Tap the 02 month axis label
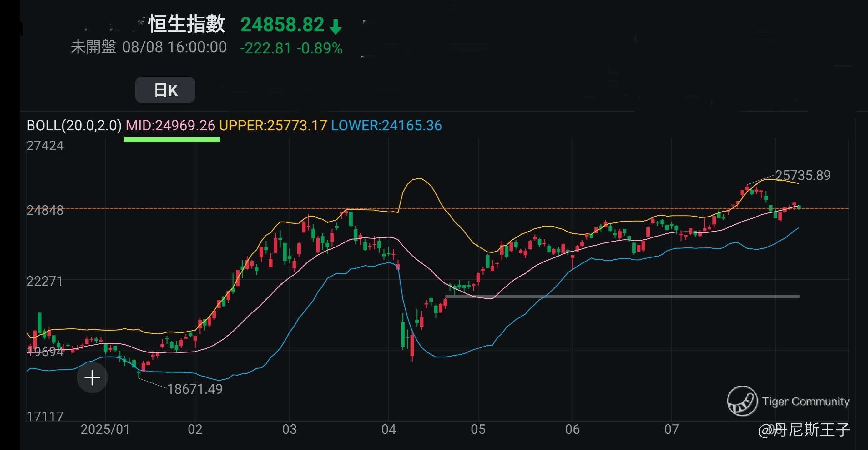Image resolution: width=868 pixels, height=450 pixels. [x=195, y=429]
